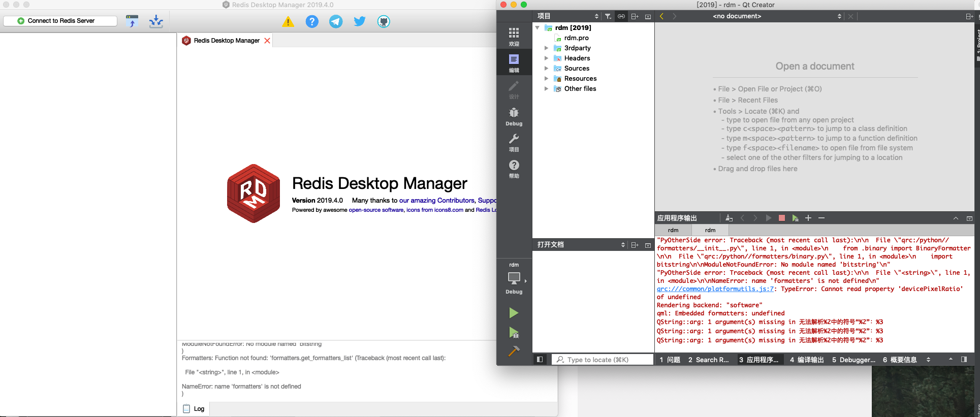This screenshot has height=417, width=980.
Task: Open the 6 General Messages pane tab
Action: [900, 360]
